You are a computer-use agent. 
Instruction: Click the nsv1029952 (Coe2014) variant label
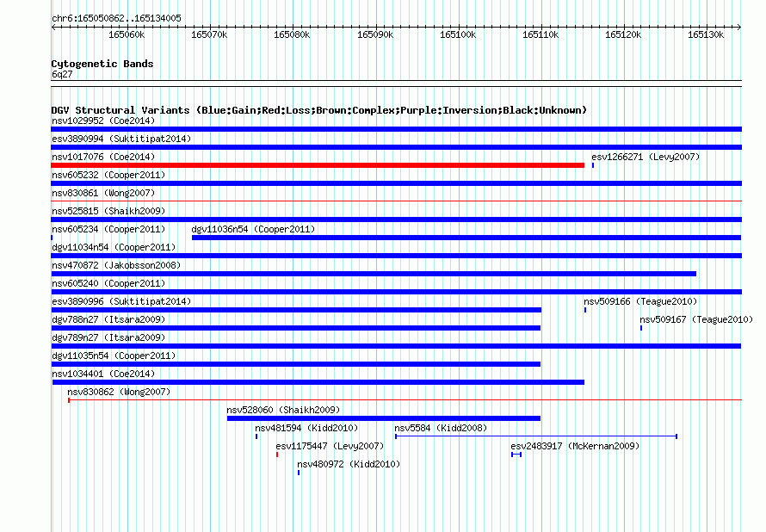(x=103, y=121)
